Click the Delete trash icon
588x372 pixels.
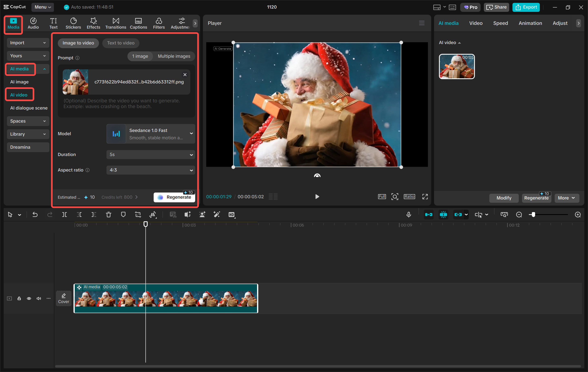pos(108,215)
